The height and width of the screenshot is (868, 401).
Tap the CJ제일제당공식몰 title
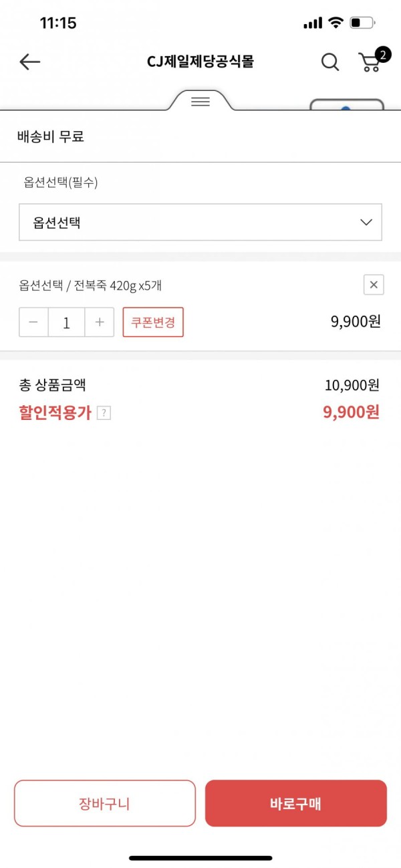tap(200, 62)
